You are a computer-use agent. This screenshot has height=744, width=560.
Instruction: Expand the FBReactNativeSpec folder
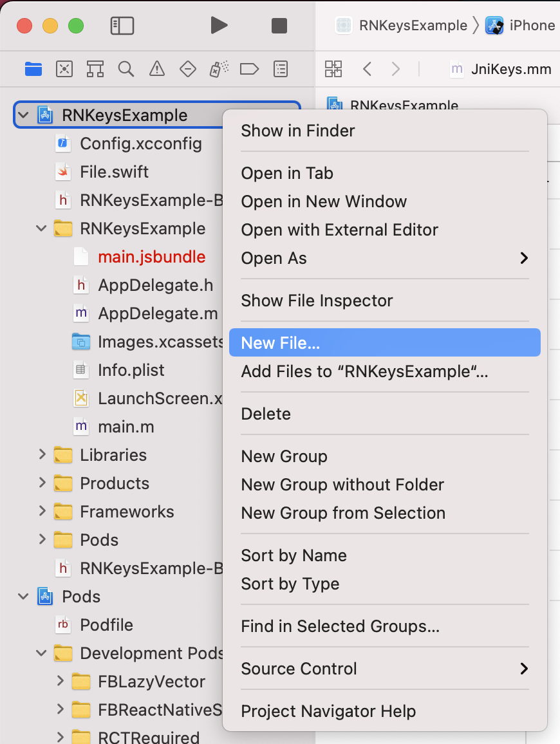pos(60,709)
